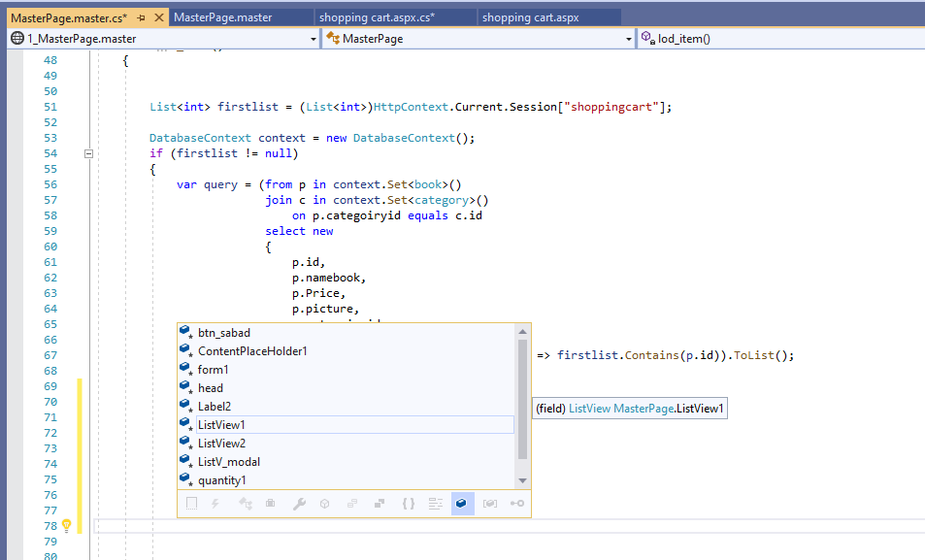Image resolution: width=925 pixels, height=560 pixels.
Task: Click the lightbulb quick actions icon
Action: tap(67, 525)
